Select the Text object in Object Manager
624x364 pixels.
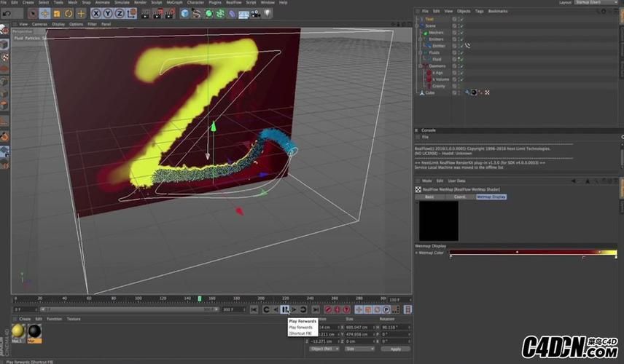[x=429, y=19]
